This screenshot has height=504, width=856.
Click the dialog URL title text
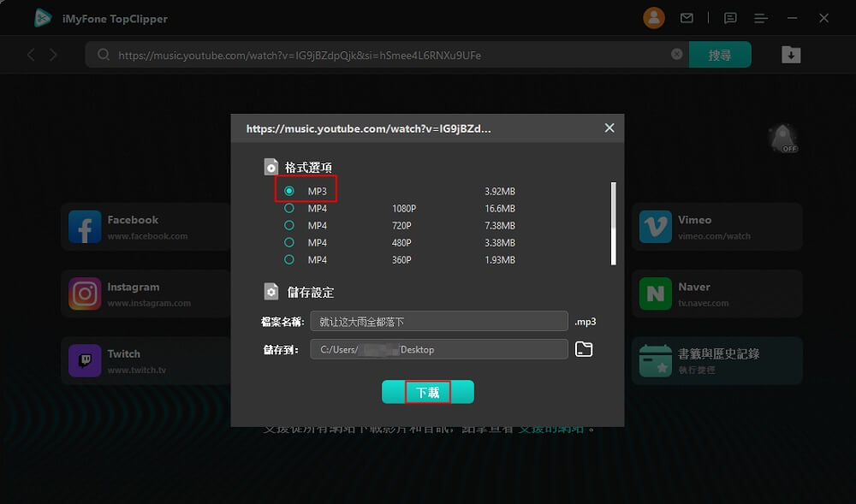tap(368, 128)
